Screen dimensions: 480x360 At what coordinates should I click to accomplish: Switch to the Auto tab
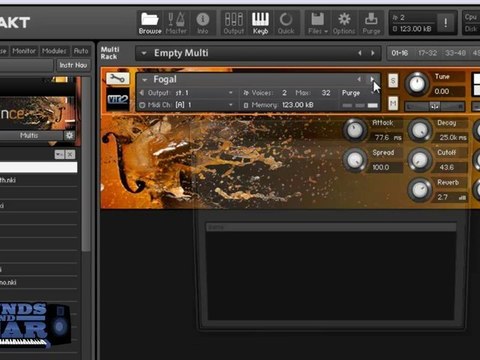(81, 51)
